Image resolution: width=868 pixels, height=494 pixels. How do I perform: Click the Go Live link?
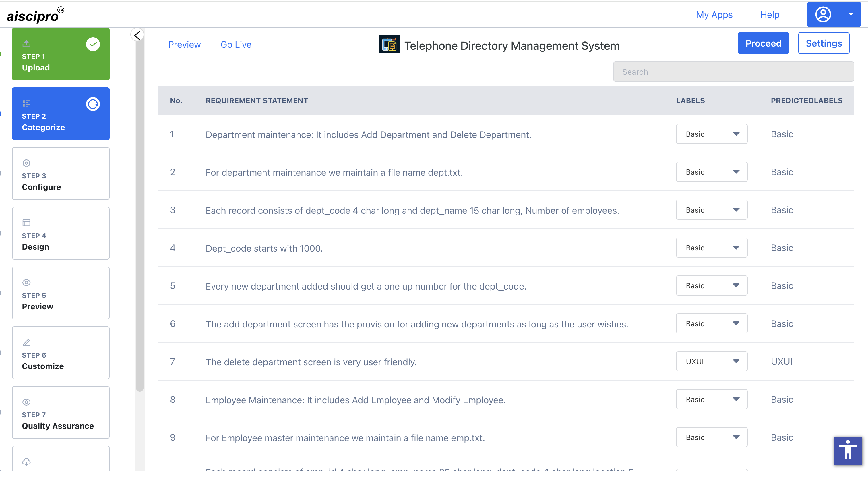[x=236, y=45]
